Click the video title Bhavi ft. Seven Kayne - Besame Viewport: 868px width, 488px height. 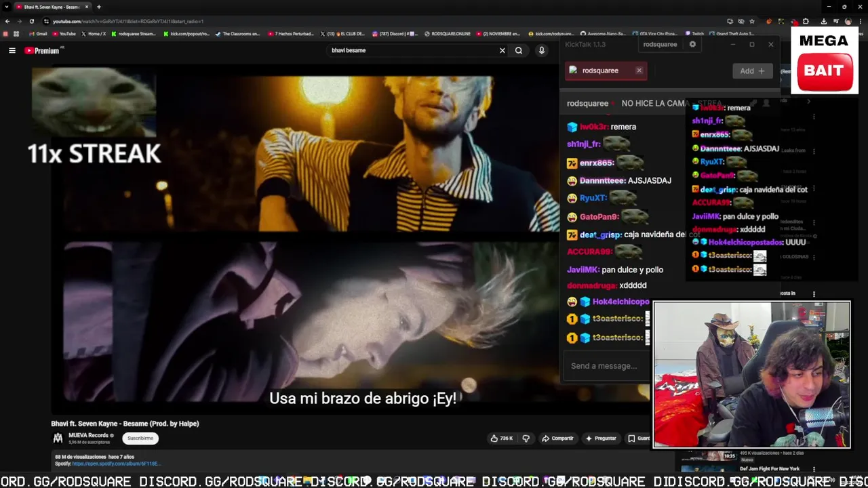point(125,424)
